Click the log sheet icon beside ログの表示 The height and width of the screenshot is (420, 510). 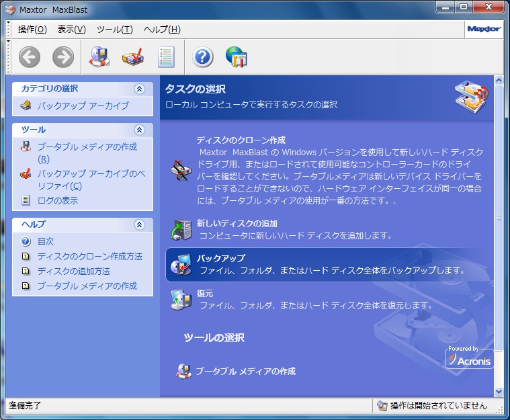26,200
